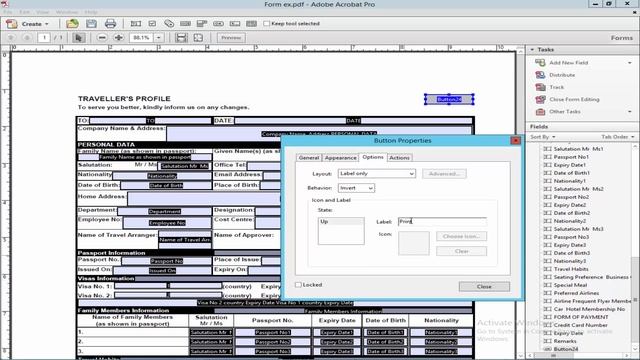Screen dimensions: 640x360
Task: Click the Clear icon button
Action: pyautogui.click(x=461, y=251)
